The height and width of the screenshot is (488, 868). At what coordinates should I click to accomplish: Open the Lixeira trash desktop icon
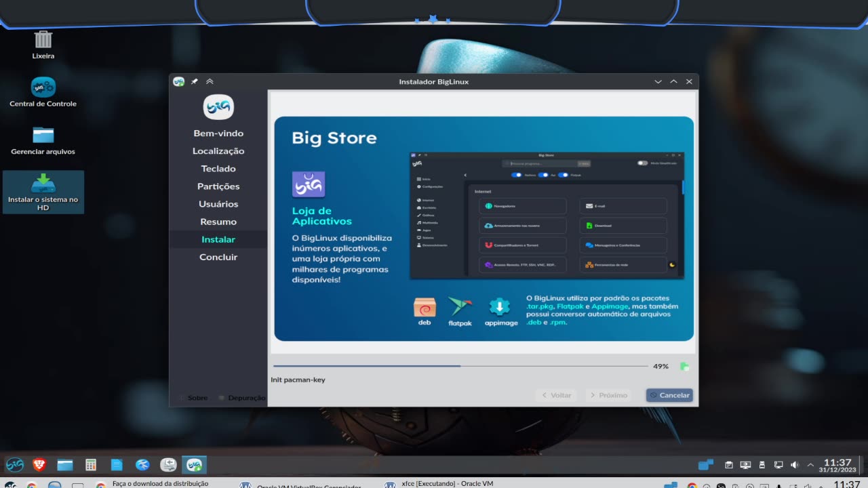coord(43,44)
